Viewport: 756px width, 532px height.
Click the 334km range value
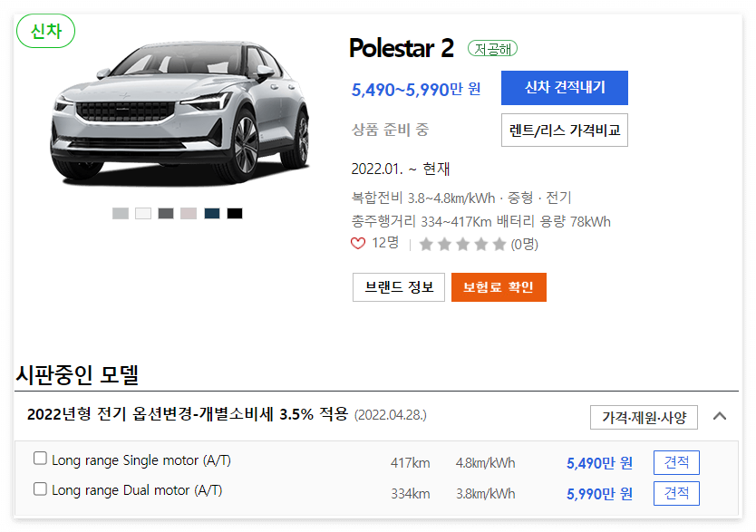411,494
